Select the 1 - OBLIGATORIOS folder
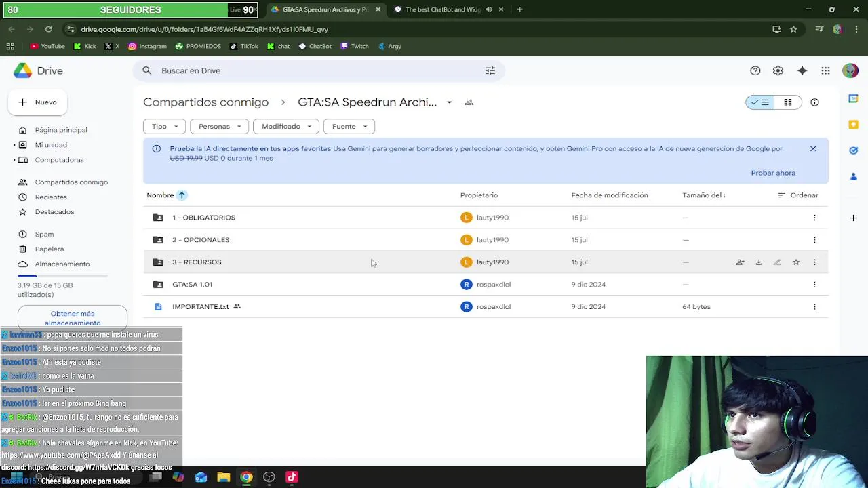Viewport: 868px width, 488px height. pyautogui.click(x=486, y=218)
